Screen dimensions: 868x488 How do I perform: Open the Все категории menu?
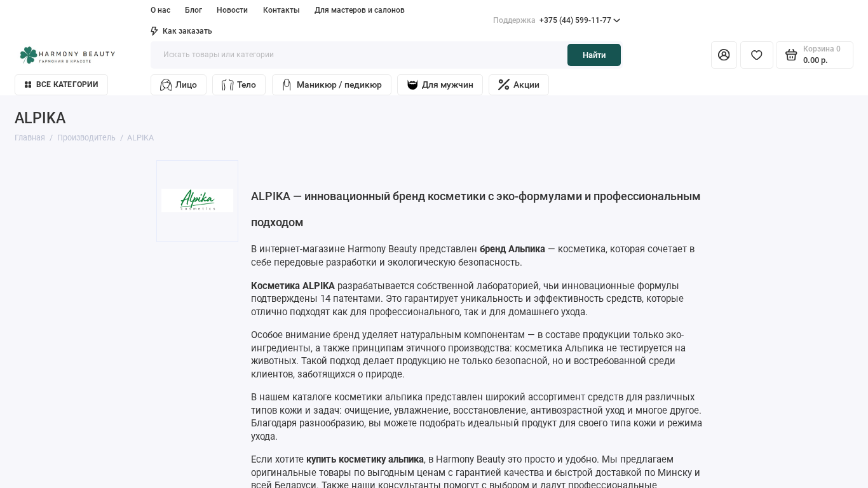pyautogui.click(x=61, y=85)
